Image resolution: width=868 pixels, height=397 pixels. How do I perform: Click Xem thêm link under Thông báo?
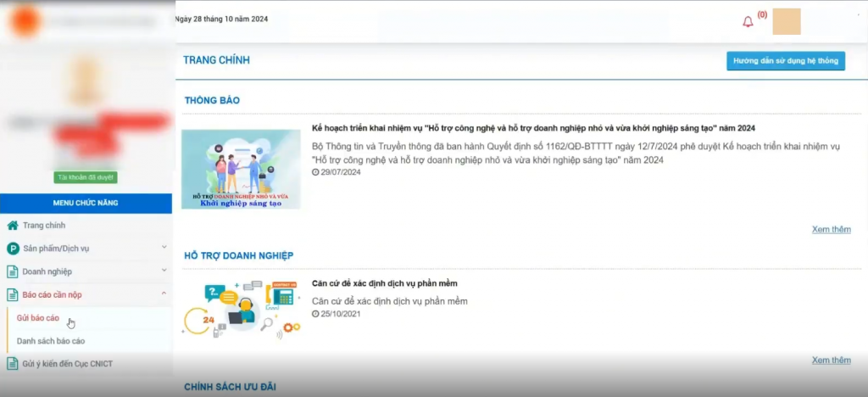tap(831, 229)
